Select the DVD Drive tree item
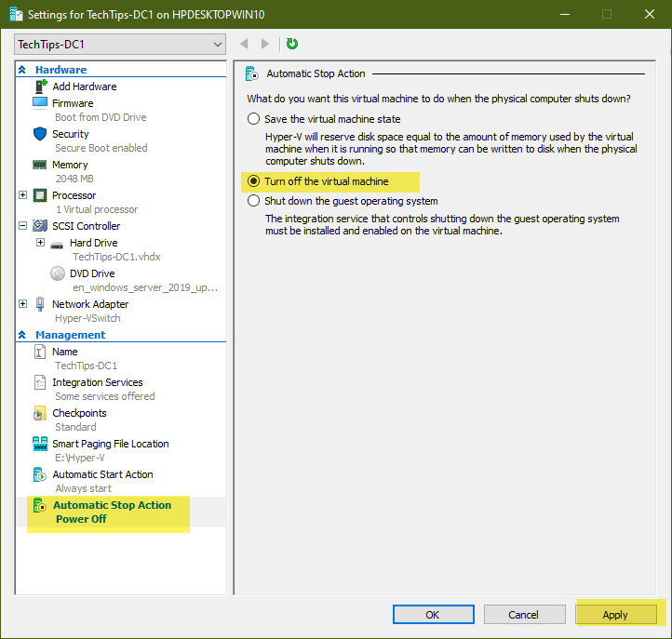Image resolution: width=672 pixels, height=639 pixels. pos(92,273)
